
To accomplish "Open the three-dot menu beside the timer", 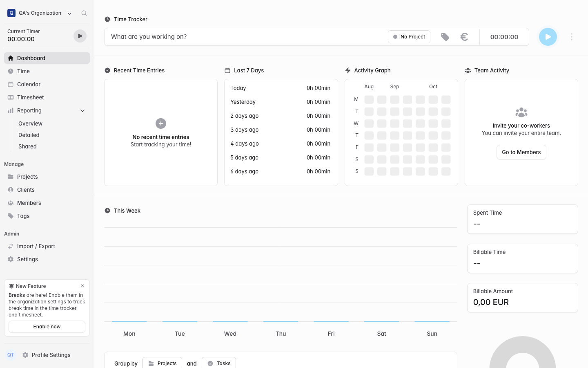I will click(x=572, y=37).
